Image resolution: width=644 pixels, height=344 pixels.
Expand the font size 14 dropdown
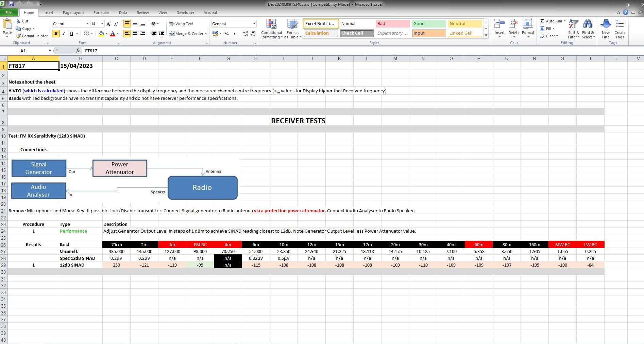(x=102, y=24)
